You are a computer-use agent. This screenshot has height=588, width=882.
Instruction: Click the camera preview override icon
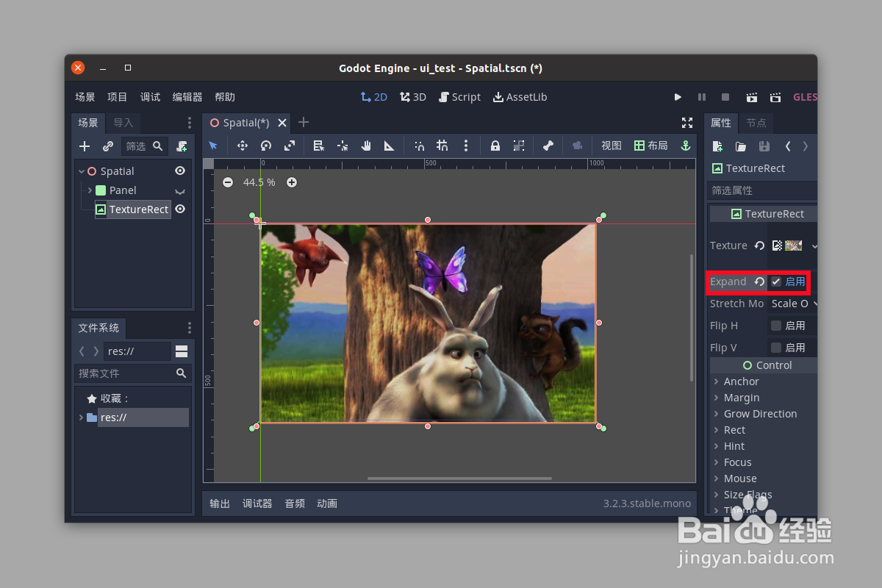(x=577, y=146)
